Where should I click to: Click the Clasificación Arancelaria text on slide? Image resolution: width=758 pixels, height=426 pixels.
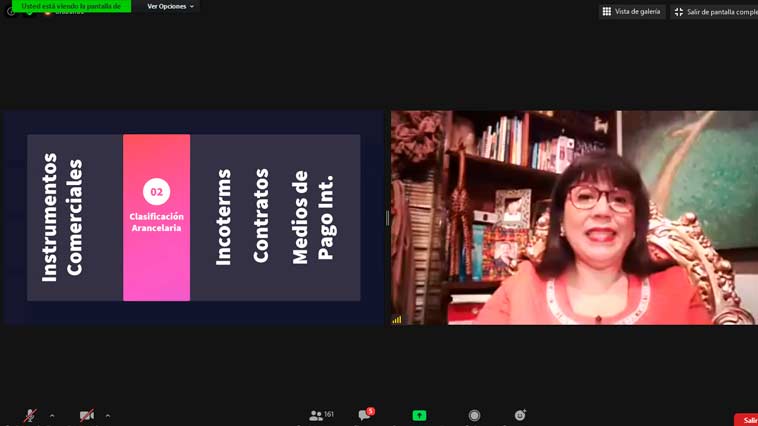(x=157, y=222)
